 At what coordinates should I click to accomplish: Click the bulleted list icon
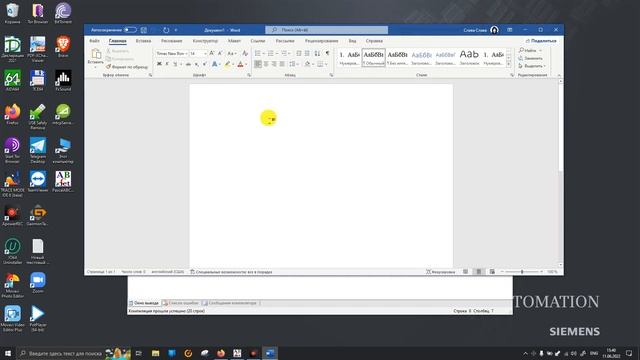[257, 53]
